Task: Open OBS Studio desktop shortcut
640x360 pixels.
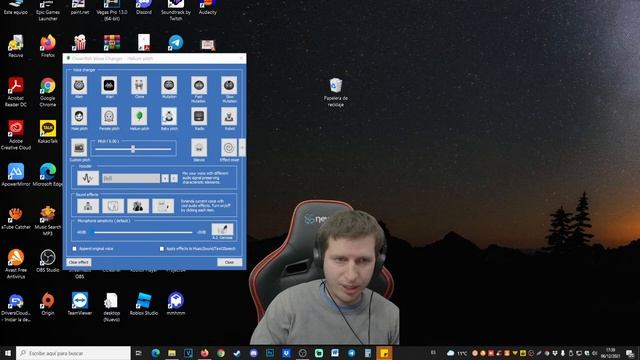Action: click(48, 261)
